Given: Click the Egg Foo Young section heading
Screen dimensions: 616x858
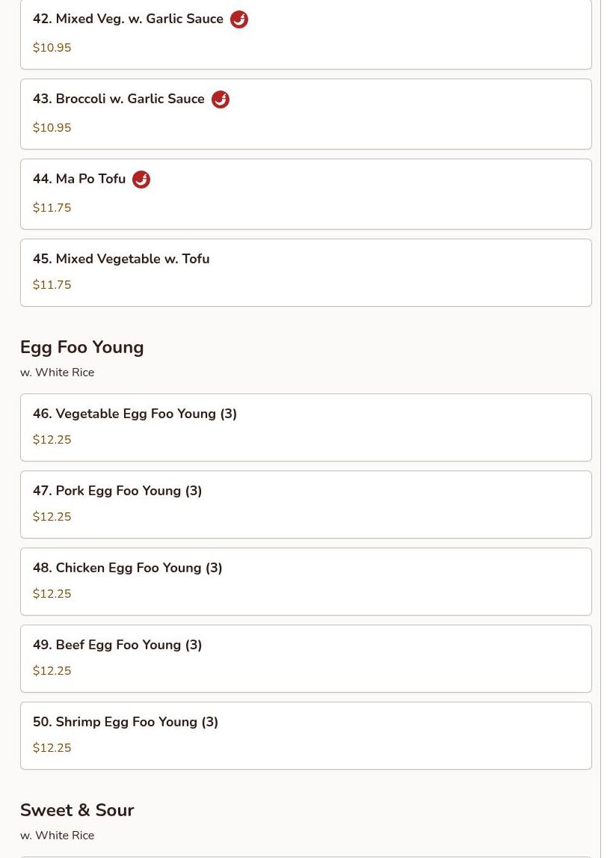Looking at the screenshot, I should pos(82,347).
